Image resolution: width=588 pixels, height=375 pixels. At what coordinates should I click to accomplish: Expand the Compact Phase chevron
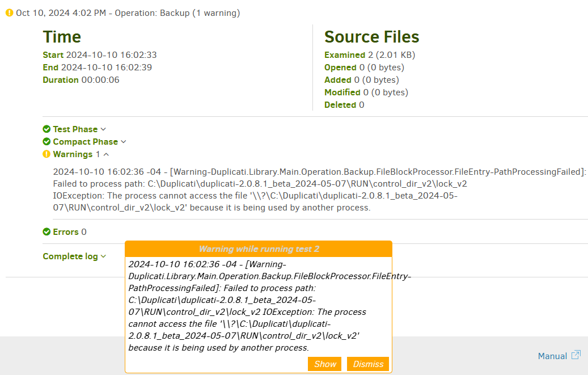point(124,142)
